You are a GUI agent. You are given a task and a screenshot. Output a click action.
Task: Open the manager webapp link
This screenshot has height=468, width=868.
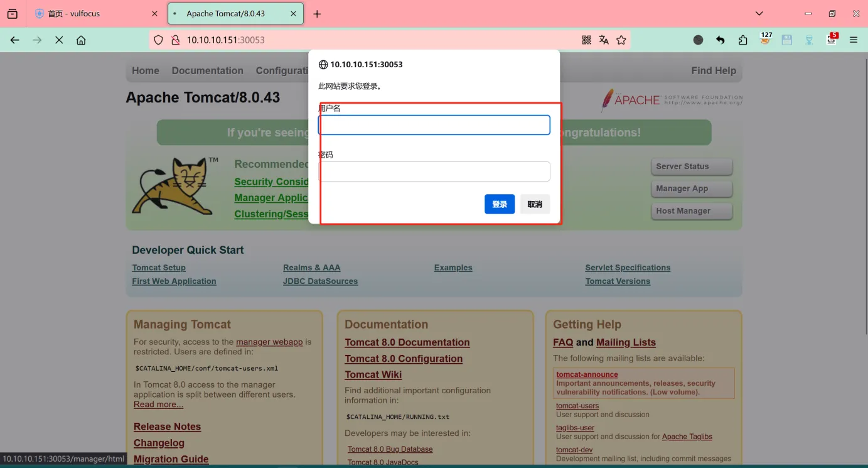[269, 342]
